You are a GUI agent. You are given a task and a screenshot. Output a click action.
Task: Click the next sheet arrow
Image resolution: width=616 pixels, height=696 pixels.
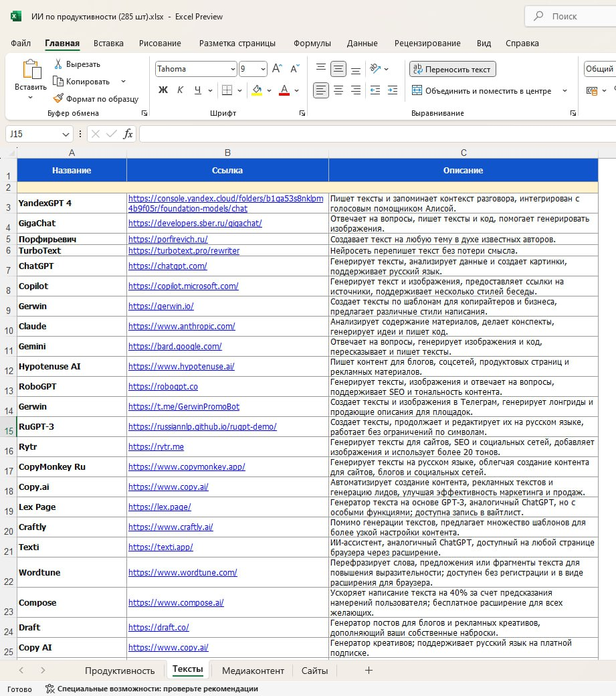pos(43,671)
